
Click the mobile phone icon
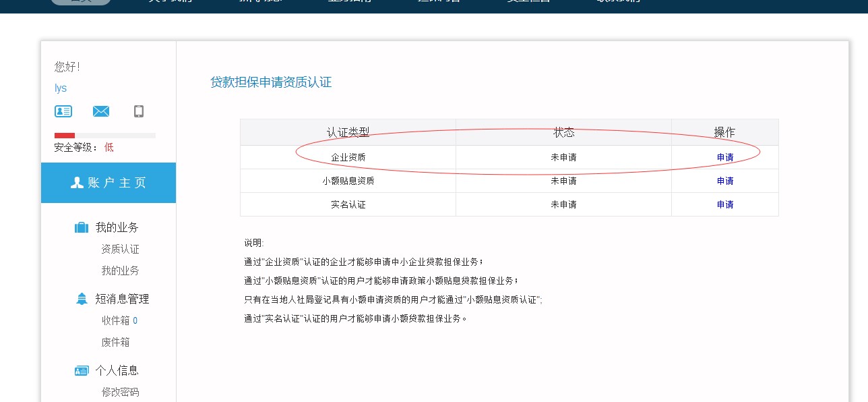pyautogui.click(x=139, y=111)
